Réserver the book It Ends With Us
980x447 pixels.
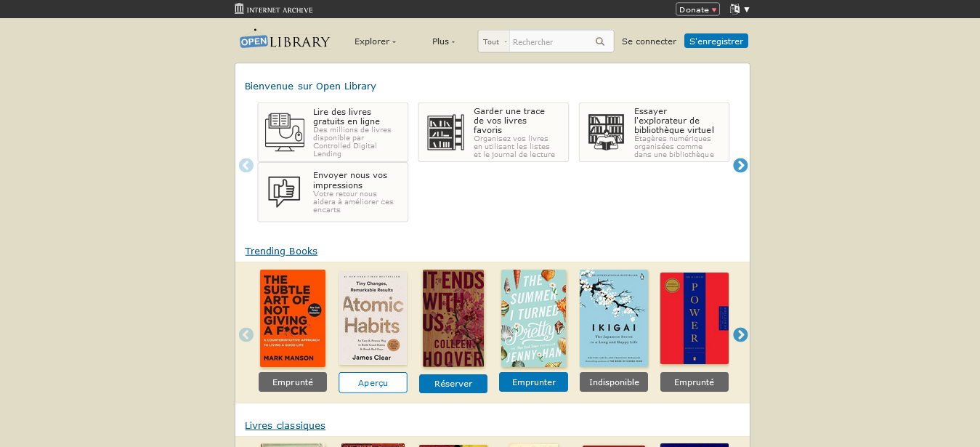[453, 383]
